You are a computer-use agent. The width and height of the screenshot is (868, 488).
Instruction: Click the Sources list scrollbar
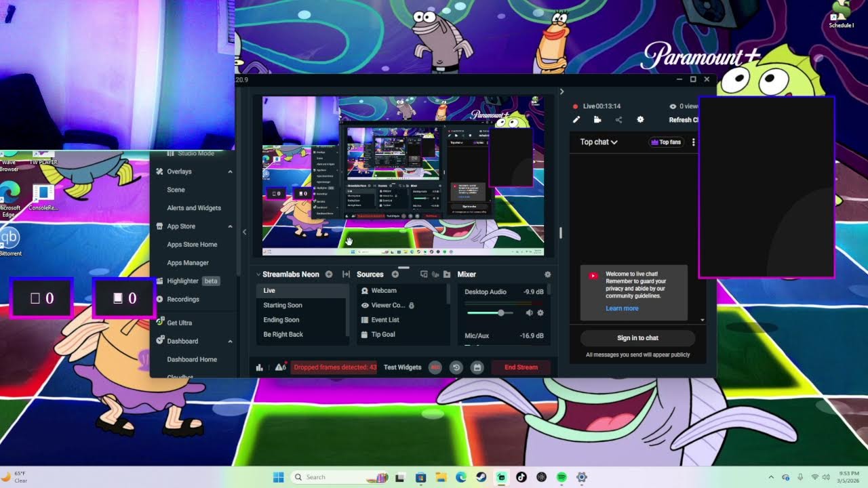coord(448,294)
